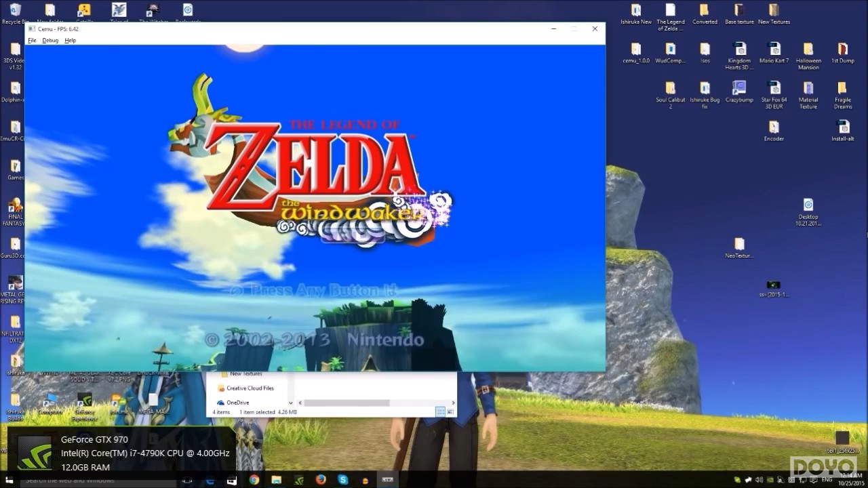Open the New Textures desktop folder

[774, 14]
